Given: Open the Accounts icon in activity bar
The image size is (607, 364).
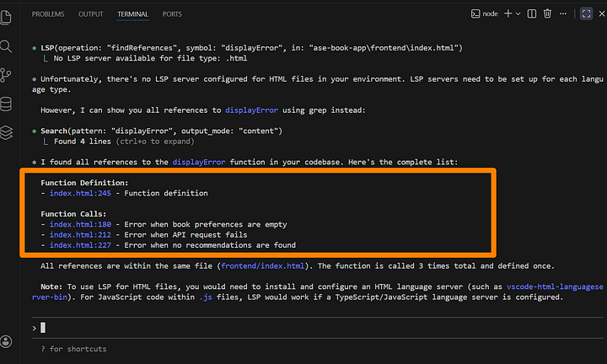Looking at the screenshot, I should coord(7,341).
